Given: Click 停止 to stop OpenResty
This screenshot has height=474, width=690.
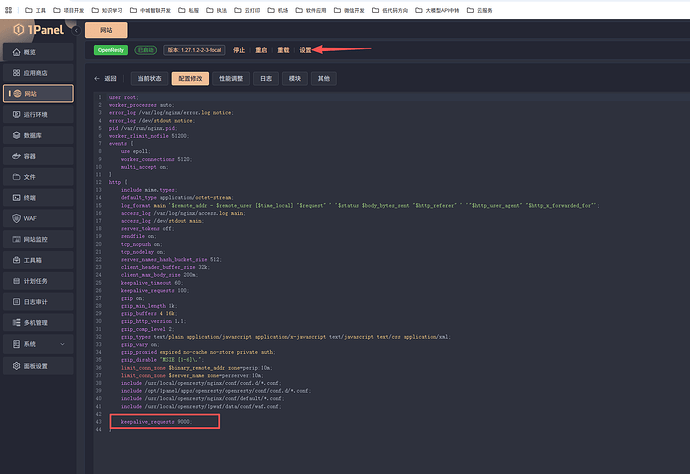Looking at the screenshot, I should pyautogui.click(x=239, y=48).
